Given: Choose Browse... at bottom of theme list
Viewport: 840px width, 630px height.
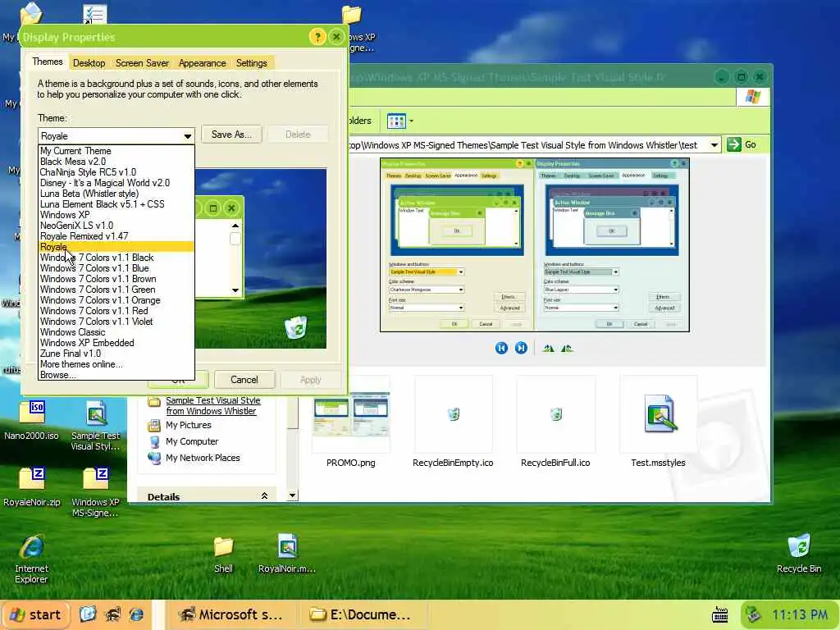Looking at the screenshot, I should 116,375.
